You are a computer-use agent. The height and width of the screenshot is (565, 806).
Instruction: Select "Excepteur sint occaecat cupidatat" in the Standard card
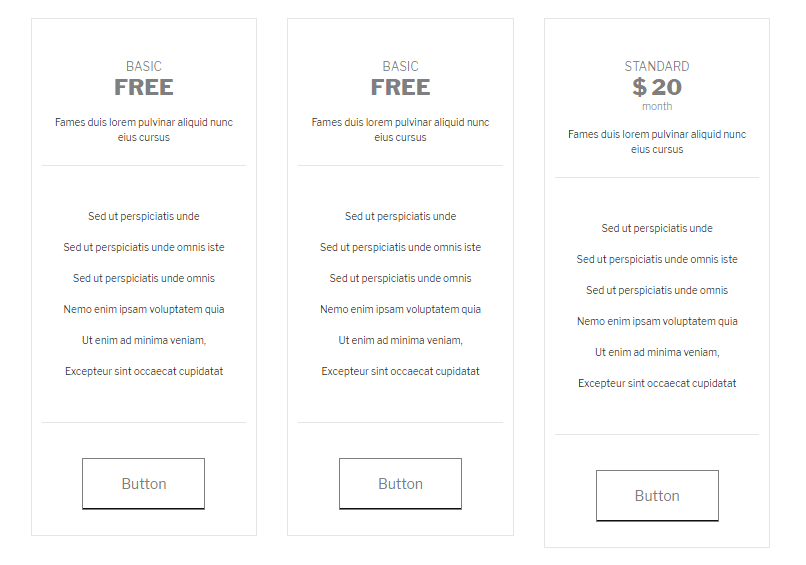point(657,383)
